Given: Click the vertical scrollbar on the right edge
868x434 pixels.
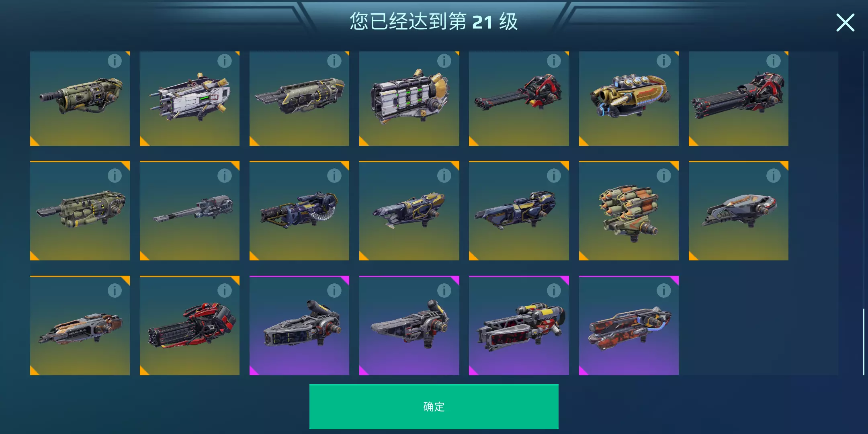Looking at the screenshot, I should pos(864,342).
